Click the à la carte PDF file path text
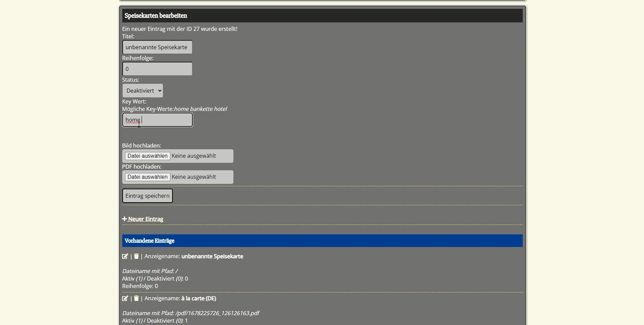This screenshot has height=325, width=644. point(217,313)
